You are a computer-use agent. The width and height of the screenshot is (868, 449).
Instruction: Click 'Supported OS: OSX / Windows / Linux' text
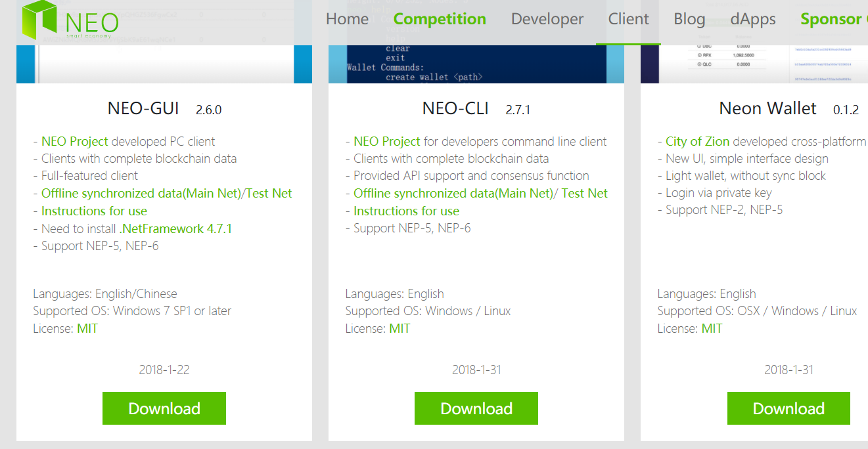pyautogui.click(x=757, y=310)
